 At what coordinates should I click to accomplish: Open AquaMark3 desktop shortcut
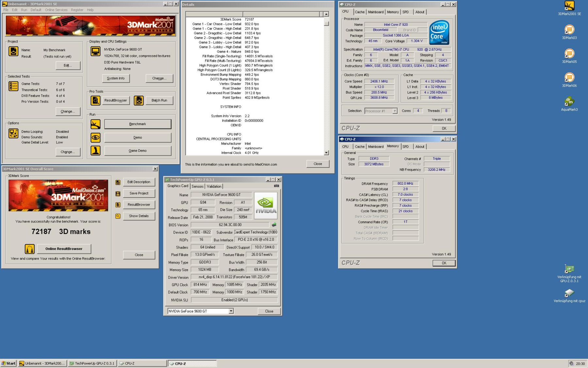569,104
